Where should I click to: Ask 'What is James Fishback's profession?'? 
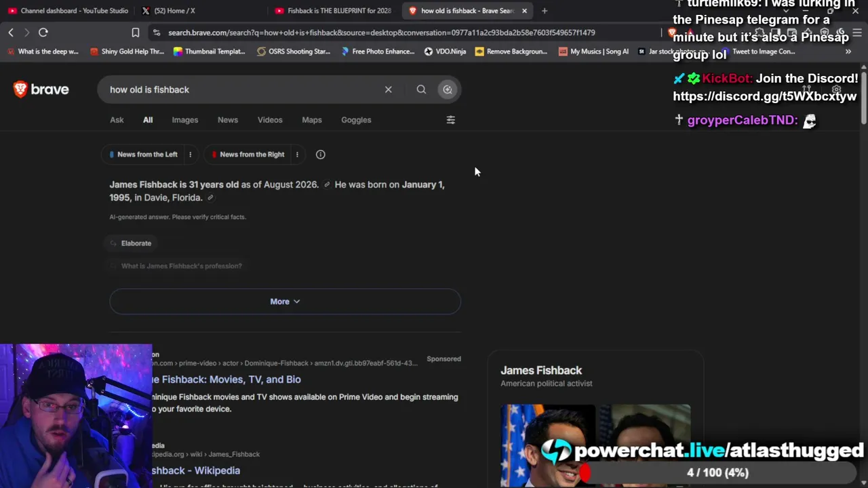176,266
